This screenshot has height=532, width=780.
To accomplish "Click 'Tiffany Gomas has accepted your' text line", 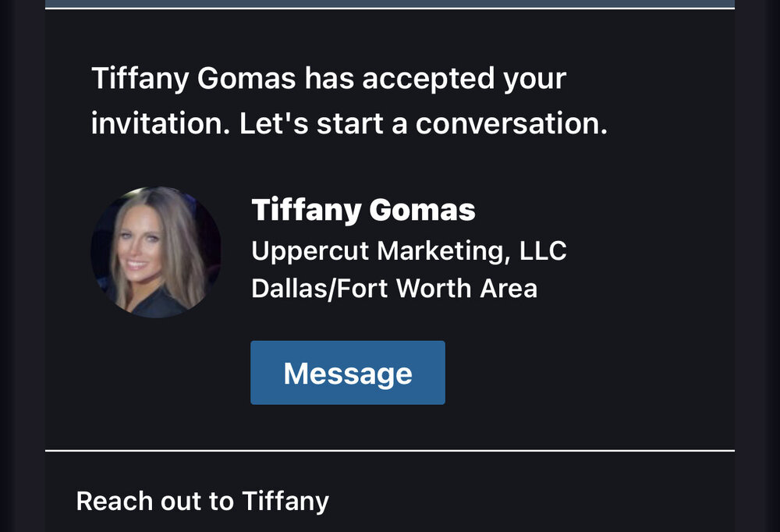I will coord(328,79).
